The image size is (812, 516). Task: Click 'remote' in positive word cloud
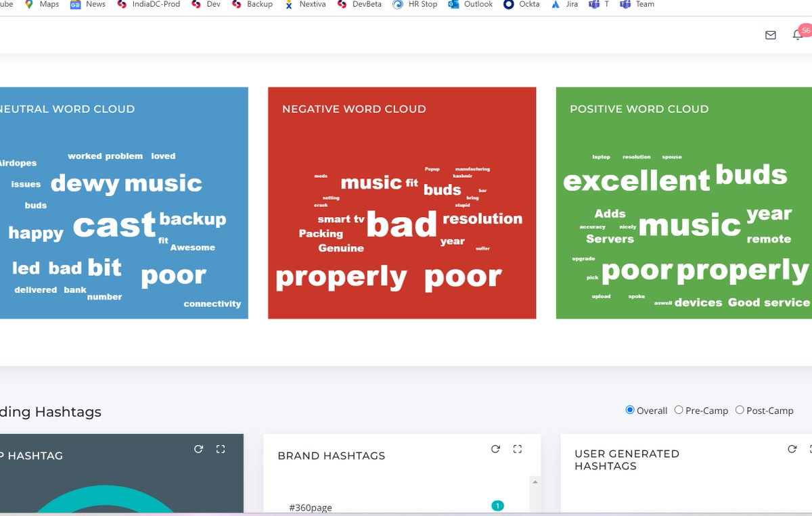(769, 239)
